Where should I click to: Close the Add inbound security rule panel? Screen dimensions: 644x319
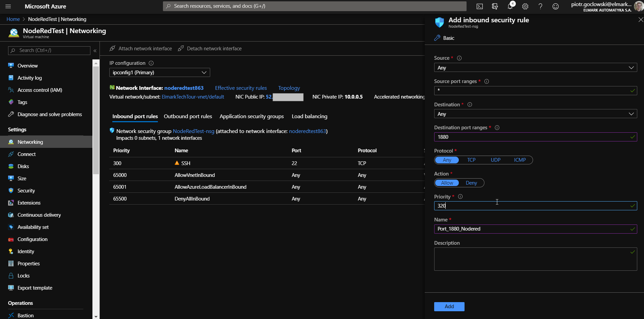(x=641, y=20)
